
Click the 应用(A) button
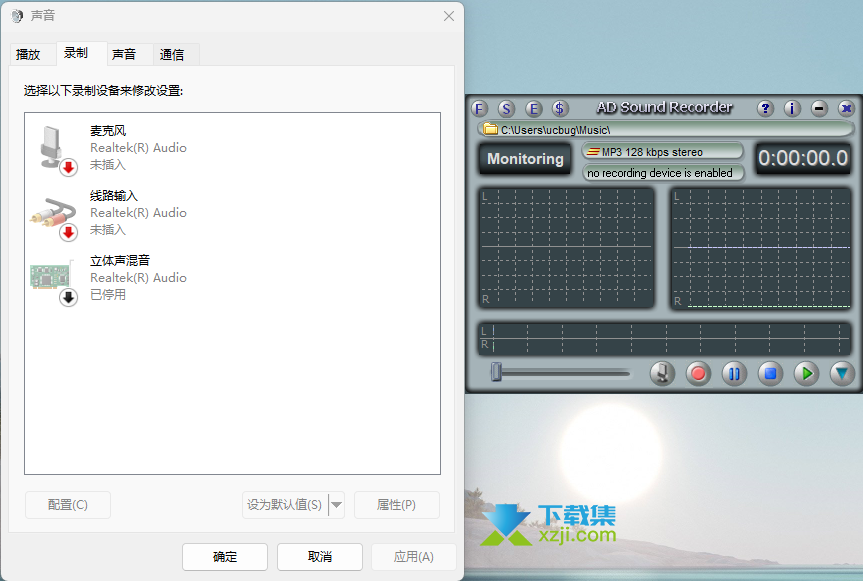[414, 557]
